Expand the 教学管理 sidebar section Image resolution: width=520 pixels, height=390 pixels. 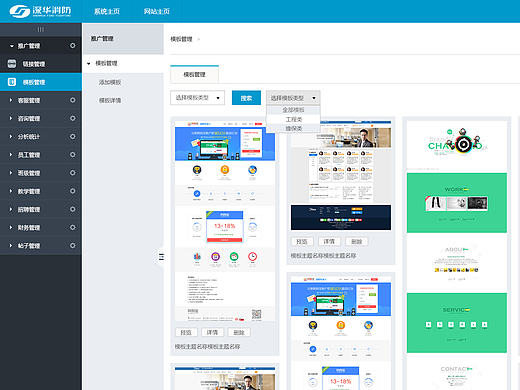click(11, 191)
